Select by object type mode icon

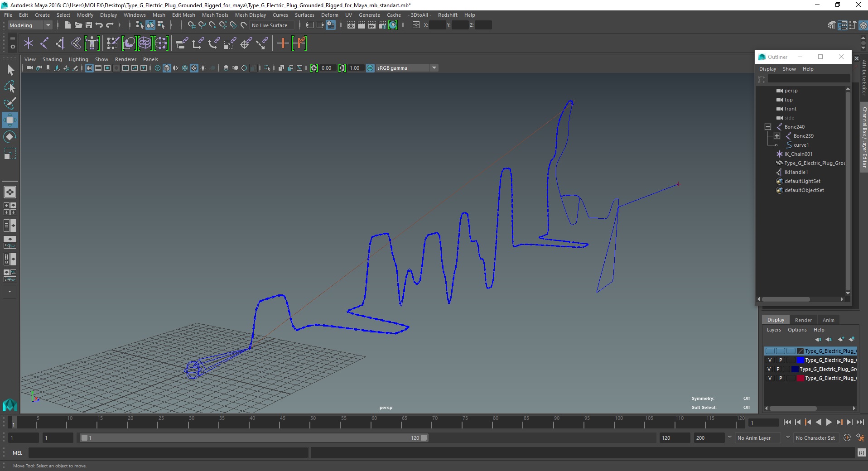150,25
